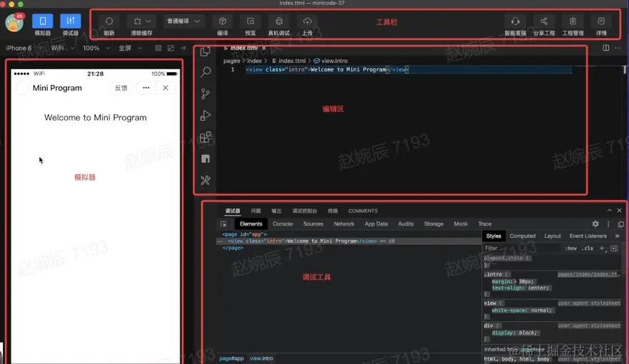Screen dimensions: 629x364
Task: Click the 反馈 feedback button in simulator
Action: click(x=121, y=88)
